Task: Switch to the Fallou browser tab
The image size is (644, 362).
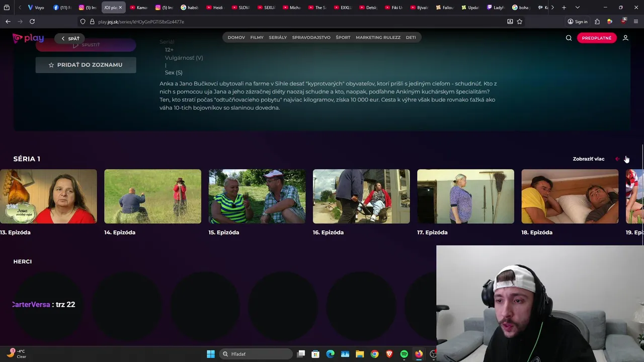Action: pyautogui.click(x=444, y=8)
